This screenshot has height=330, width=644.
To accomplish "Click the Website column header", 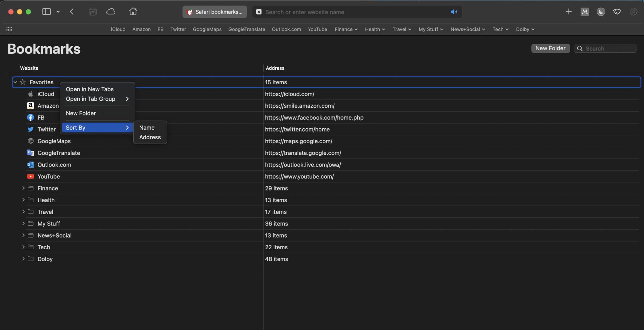I will coord(29,68).
